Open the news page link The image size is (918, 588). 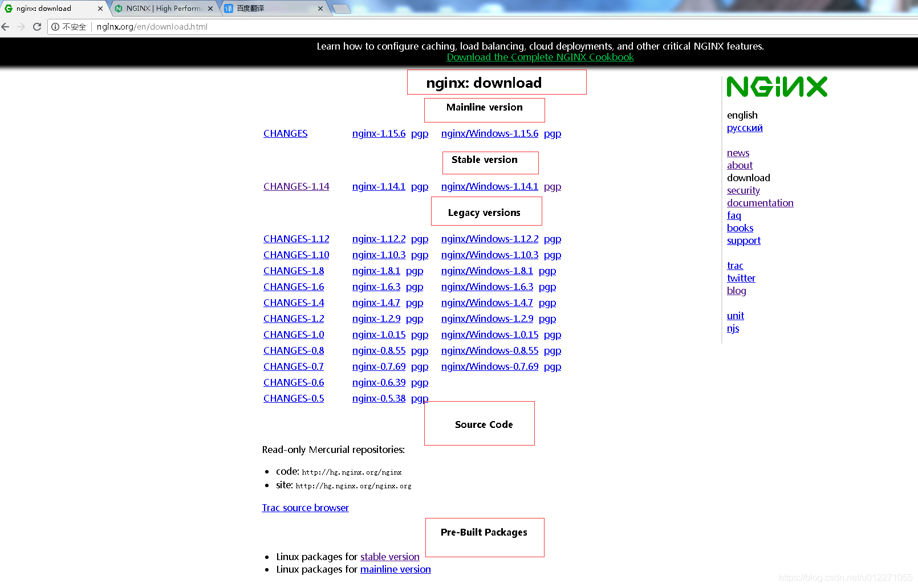738,153
